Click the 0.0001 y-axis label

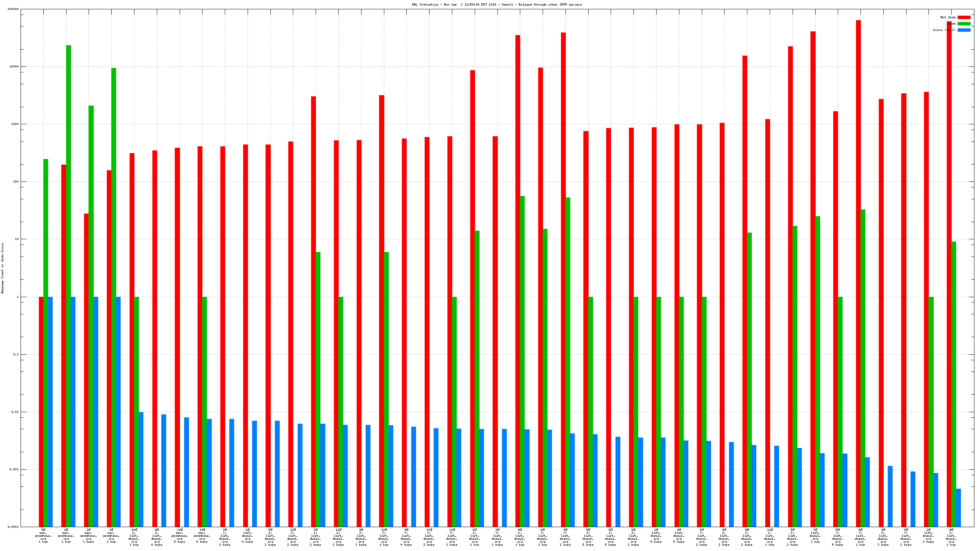13,527
